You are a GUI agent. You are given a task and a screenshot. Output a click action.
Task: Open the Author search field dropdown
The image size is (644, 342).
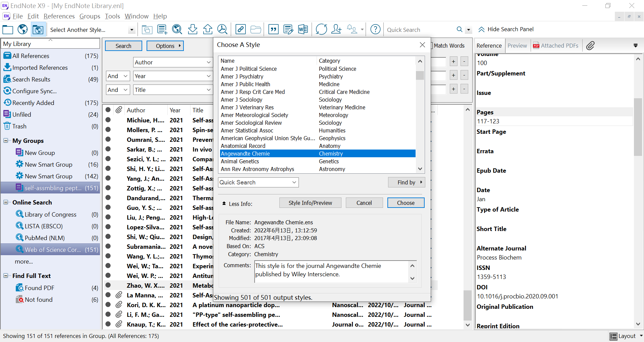point(208,62)
